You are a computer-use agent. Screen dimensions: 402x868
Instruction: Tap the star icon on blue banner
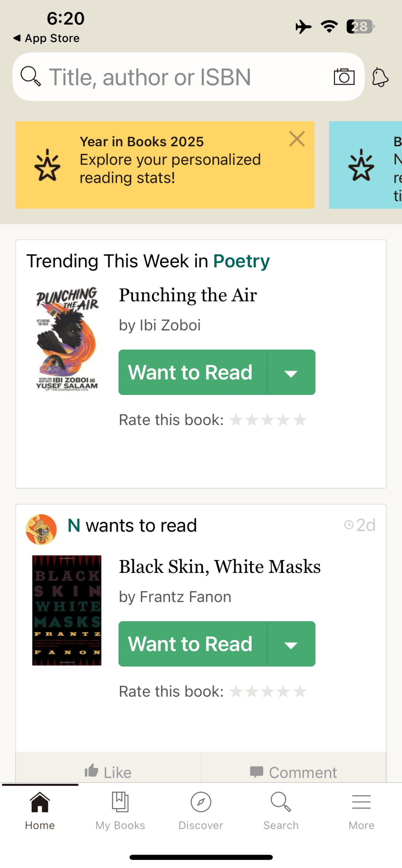pos(361,165)
